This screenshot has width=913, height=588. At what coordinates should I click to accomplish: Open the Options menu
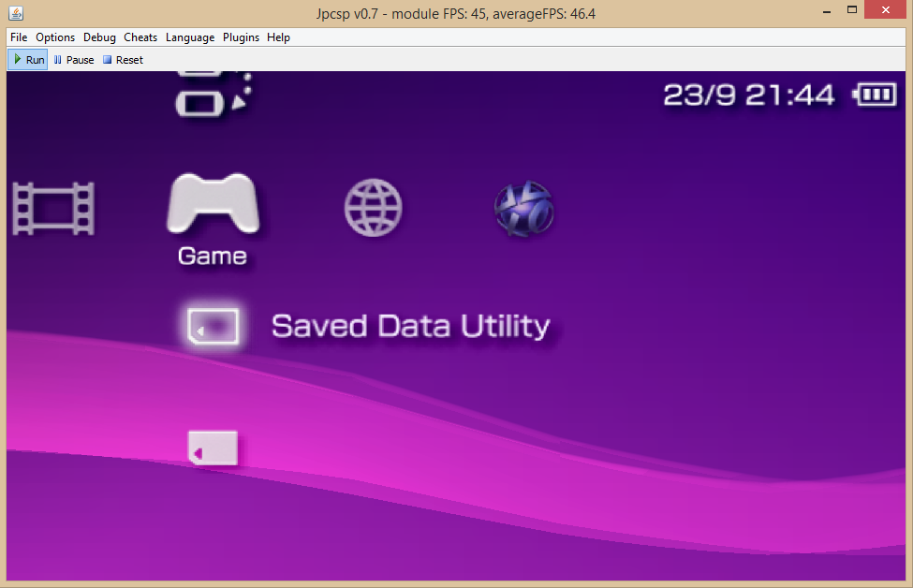tap(55, 37)
